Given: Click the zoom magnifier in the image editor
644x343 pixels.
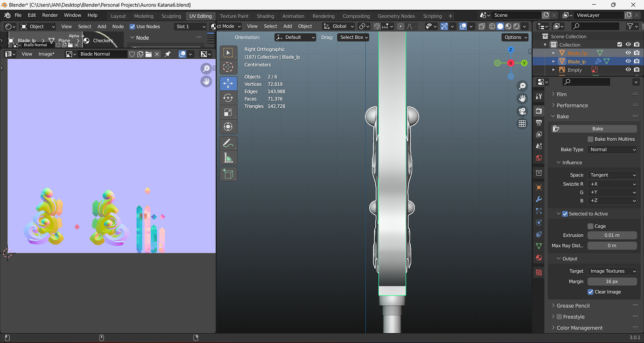Looking at the screenshot, I should tap(206, 69).
